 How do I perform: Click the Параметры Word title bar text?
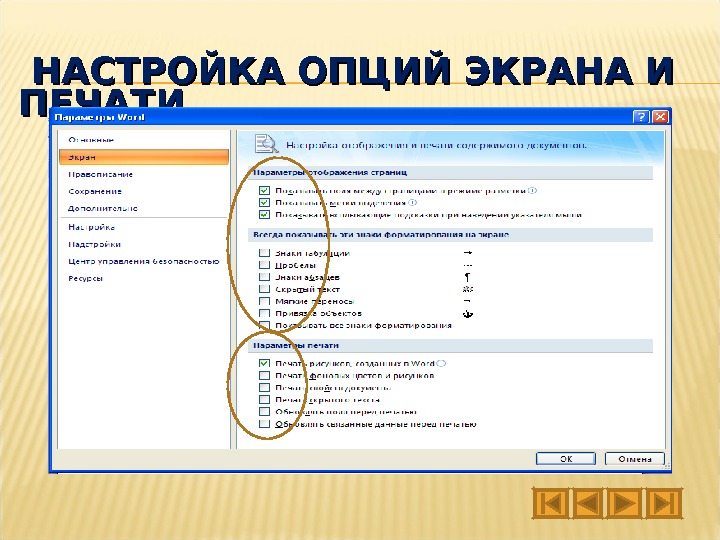(100, 117)
